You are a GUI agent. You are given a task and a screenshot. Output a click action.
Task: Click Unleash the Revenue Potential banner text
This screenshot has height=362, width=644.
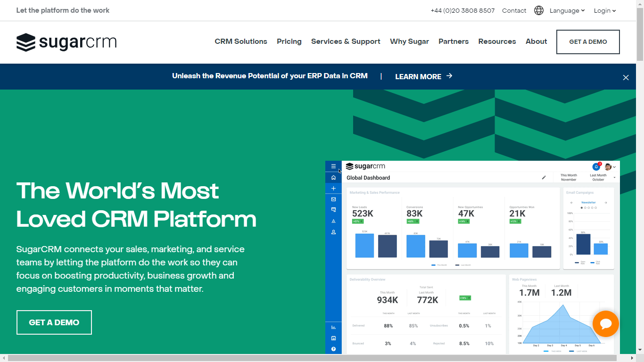tap(270, 76)
